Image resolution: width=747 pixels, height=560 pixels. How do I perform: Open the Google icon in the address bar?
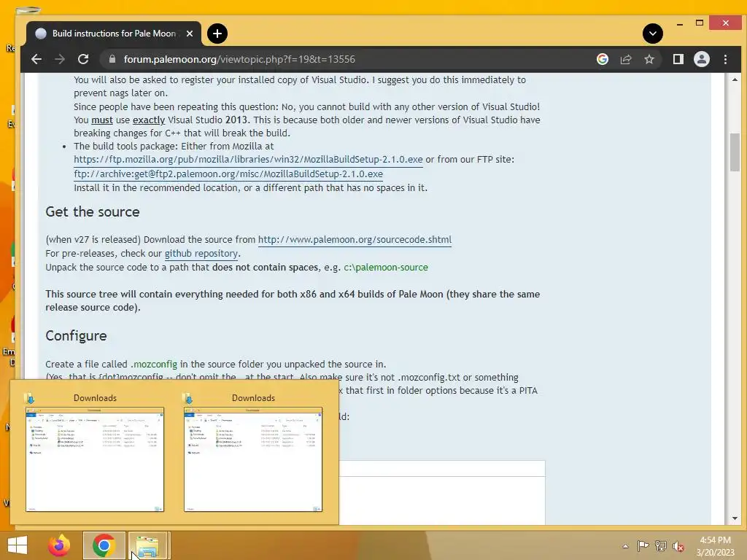[602, 59]
